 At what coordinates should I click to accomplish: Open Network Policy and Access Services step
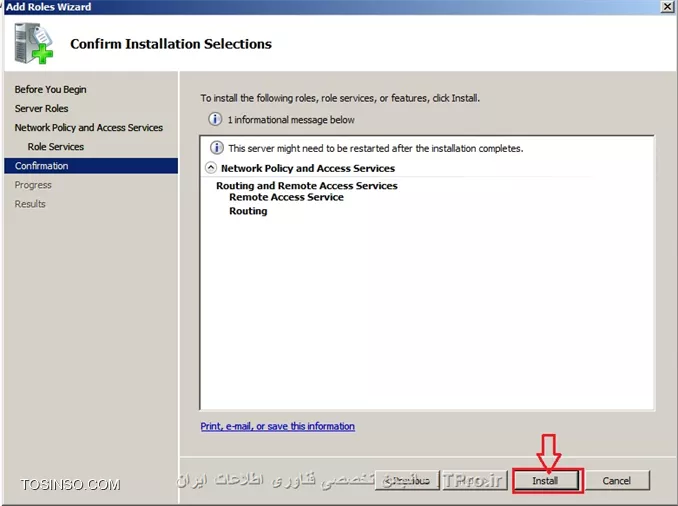coord(89,127)
